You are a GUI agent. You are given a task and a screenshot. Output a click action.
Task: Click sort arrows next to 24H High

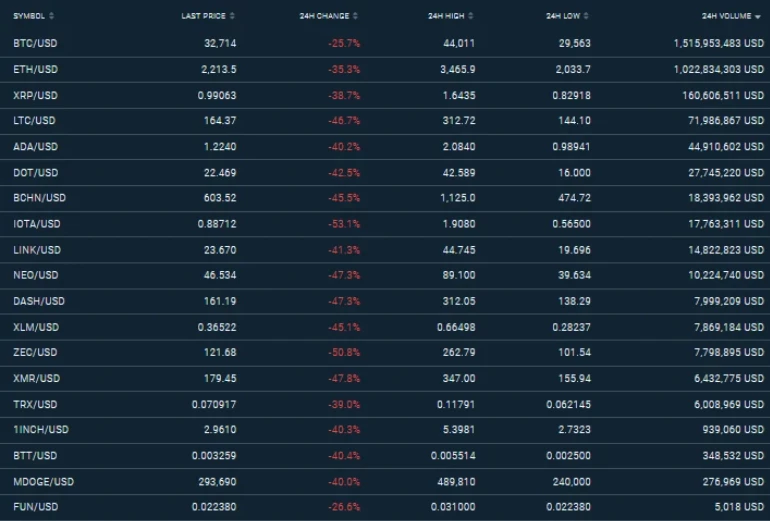coord(472,16)
